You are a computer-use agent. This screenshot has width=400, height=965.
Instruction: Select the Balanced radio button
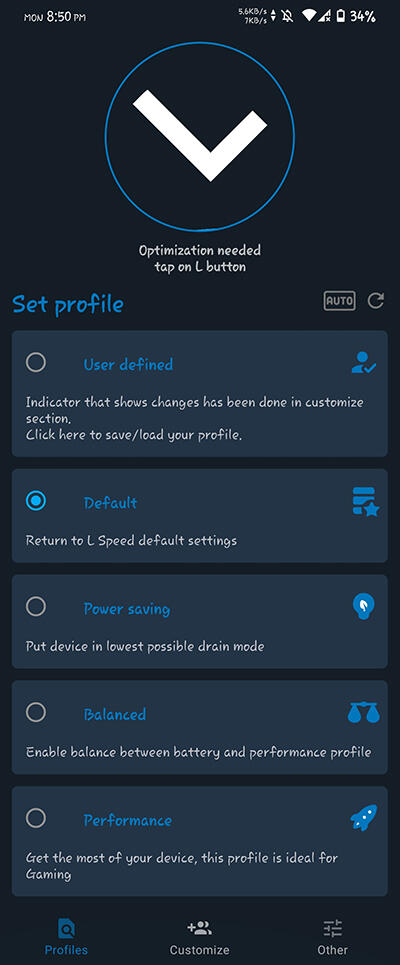36,713
